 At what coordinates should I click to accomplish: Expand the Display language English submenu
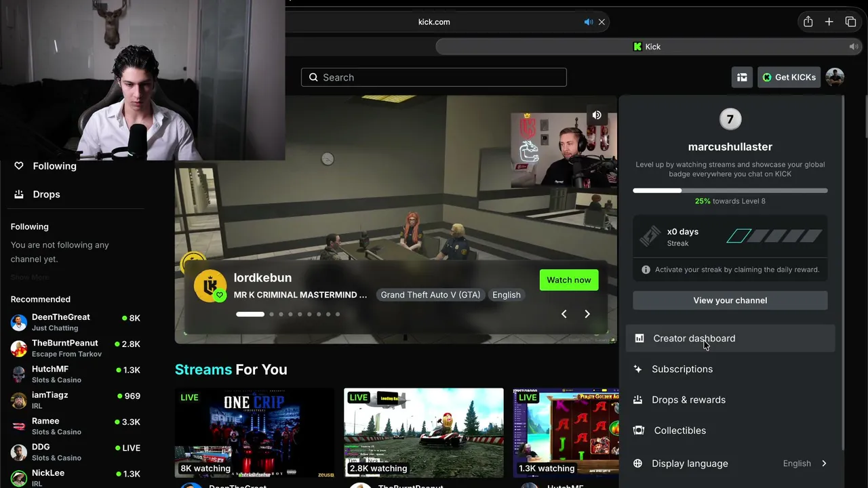click(730, 464)
